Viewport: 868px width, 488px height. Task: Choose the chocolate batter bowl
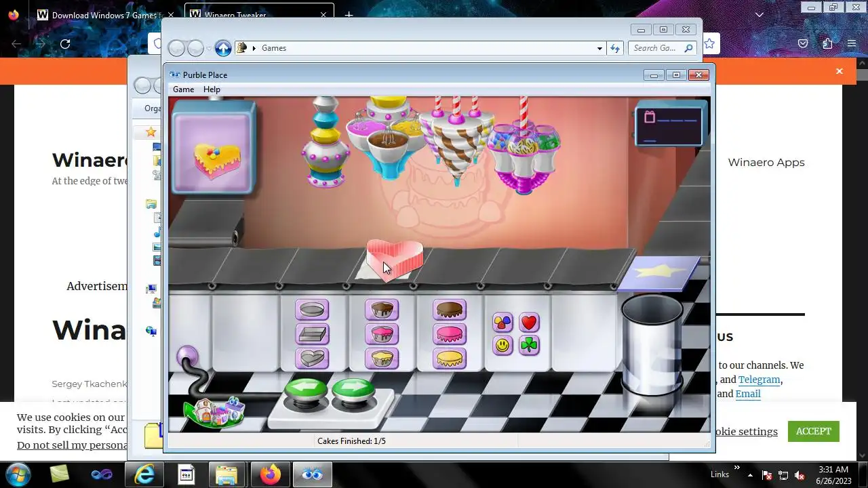click(x=382, y=310)
